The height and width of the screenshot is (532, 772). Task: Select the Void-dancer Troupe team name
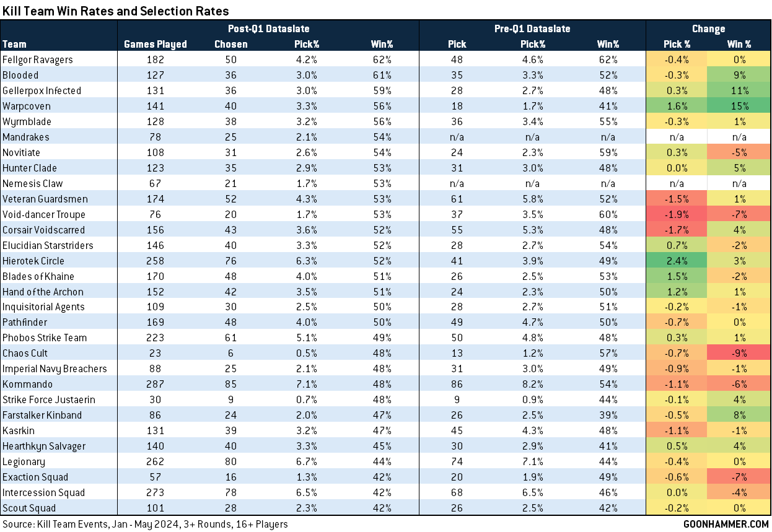(43, 214)
